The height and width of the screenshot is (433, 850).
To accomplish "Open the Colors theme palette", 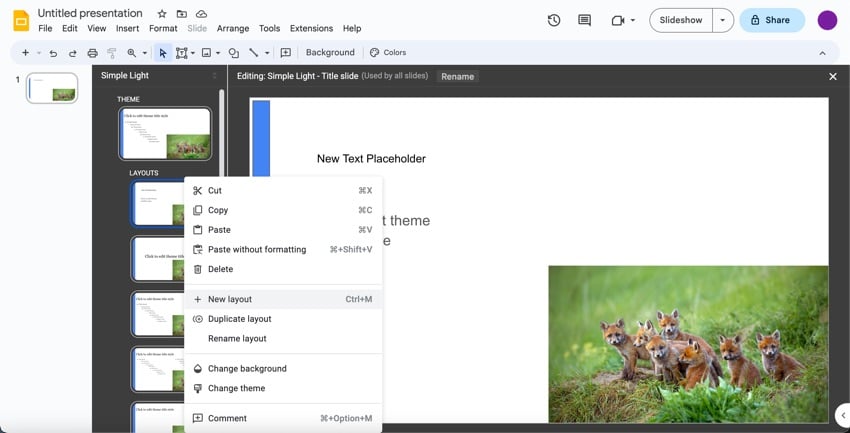I will click(x=388, y=53).
